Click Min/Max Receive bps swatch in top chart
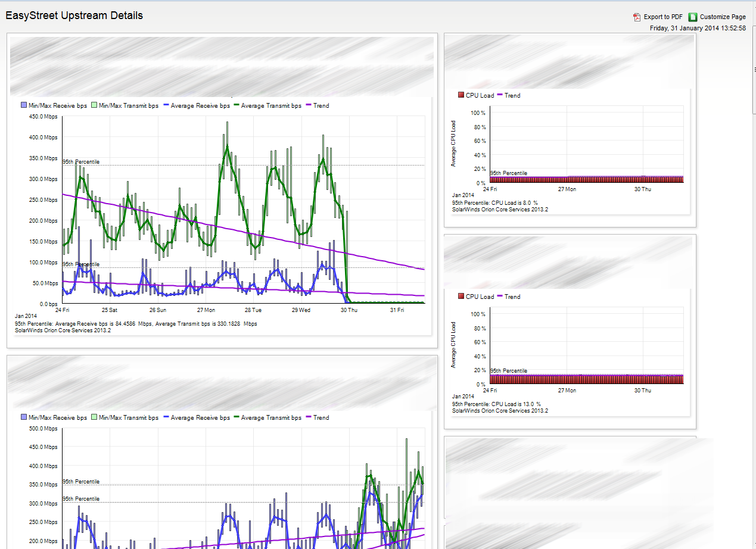Screen dimensions: 756x549 pyautogui.click(x=24, y=106)
